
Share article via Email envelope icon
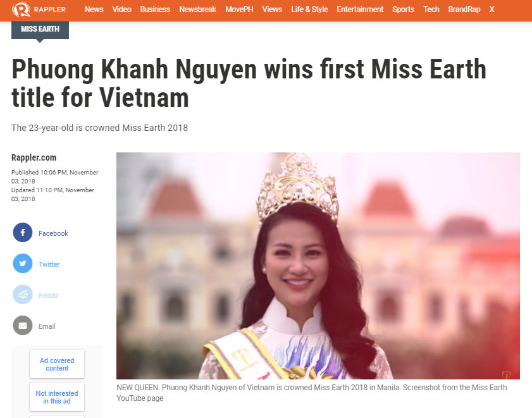(x=23, y=326)
